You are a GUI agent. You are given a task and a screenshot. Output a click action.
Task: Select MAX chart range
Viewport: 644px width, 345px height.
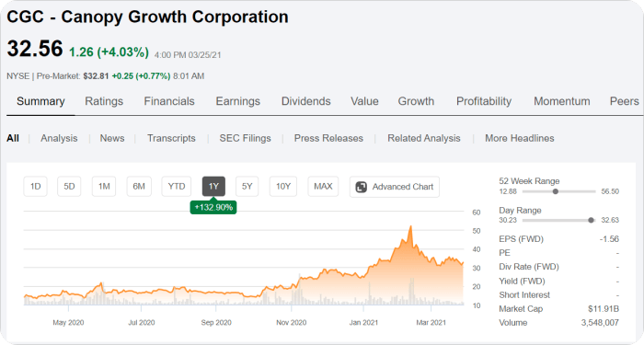pos(323,187)
